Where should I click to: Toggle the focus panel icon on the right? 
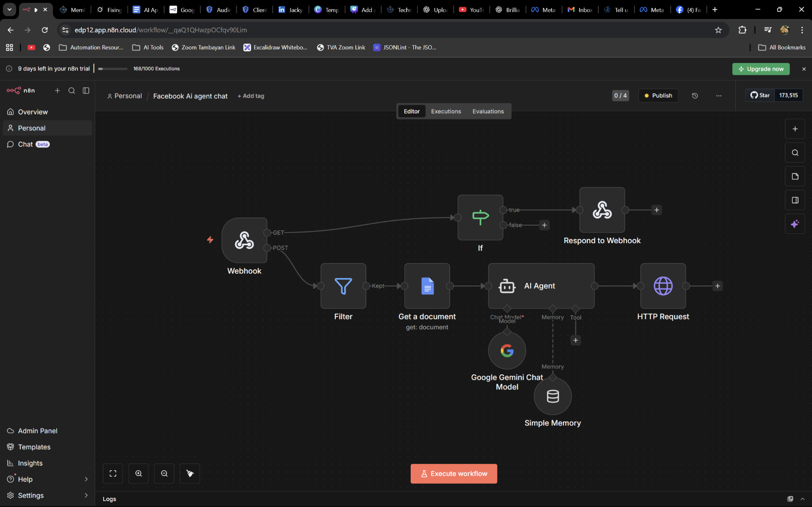coord(795,200)
